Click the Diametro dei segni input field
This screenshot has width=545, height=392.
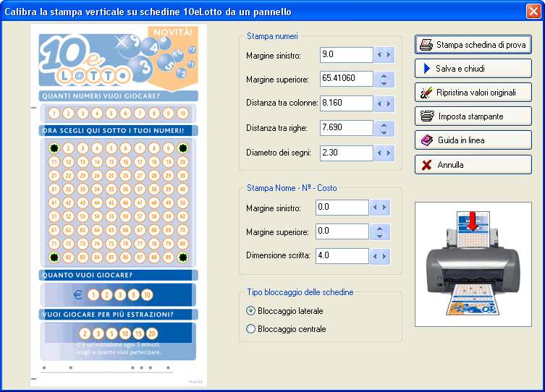346,153
